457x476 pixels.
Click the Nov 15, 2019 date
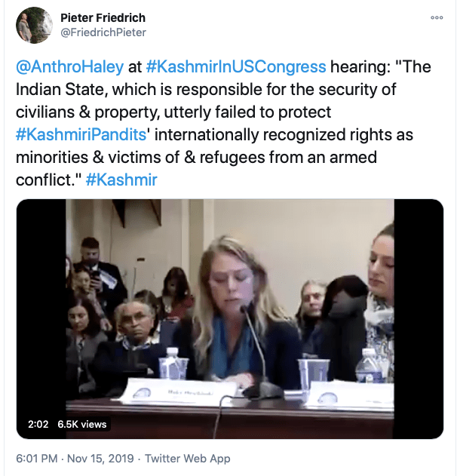coord(100,459)
